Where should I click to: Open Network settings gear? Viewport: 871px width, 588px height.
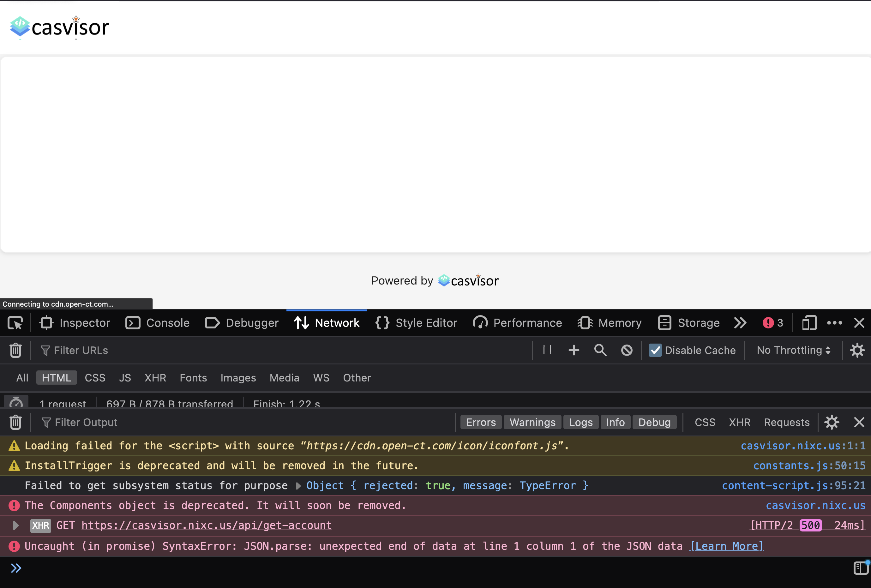(857, 350)
